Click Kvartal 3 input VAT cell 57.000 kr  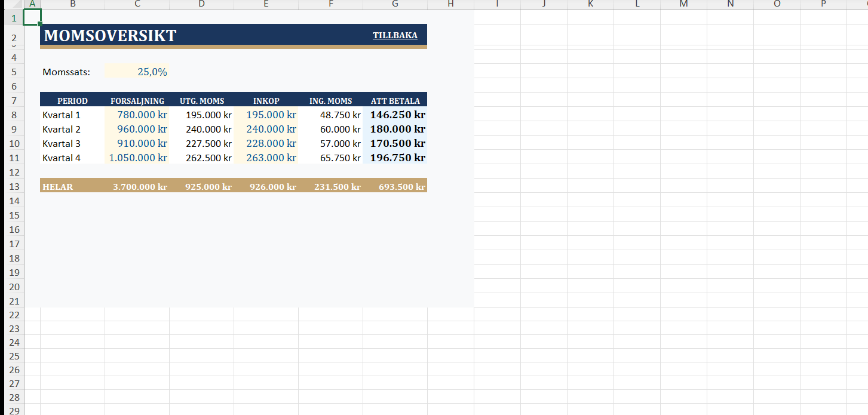tap(330, 143)
